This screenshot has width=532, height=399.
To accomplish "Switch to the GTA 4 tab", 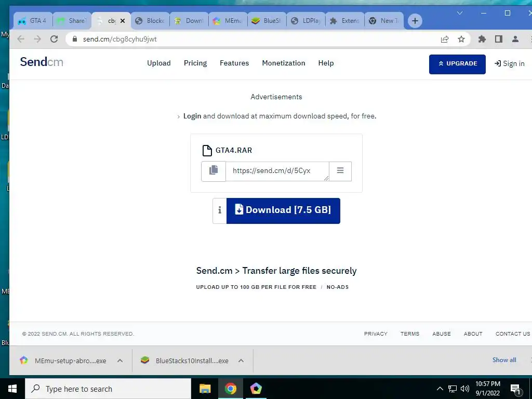I will coord(33,21).
